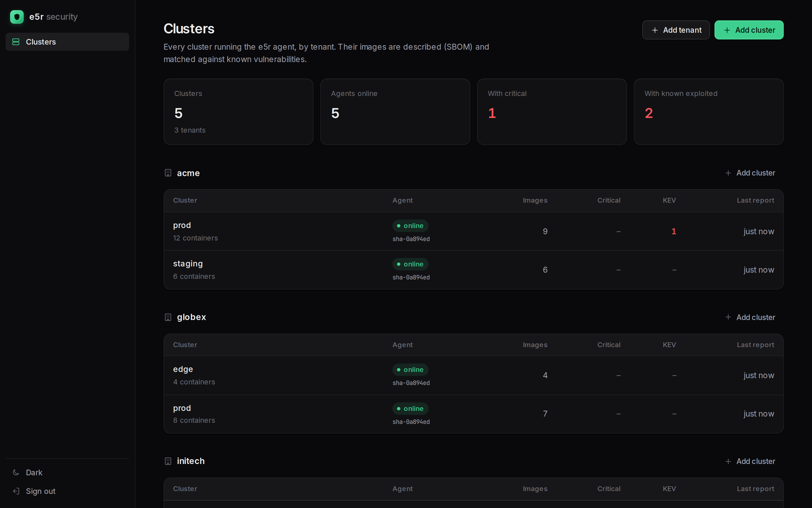Screen dimensions: 812x508
Task: Click the 12 containers label under acme prod
Action: [x=195, y=238]
